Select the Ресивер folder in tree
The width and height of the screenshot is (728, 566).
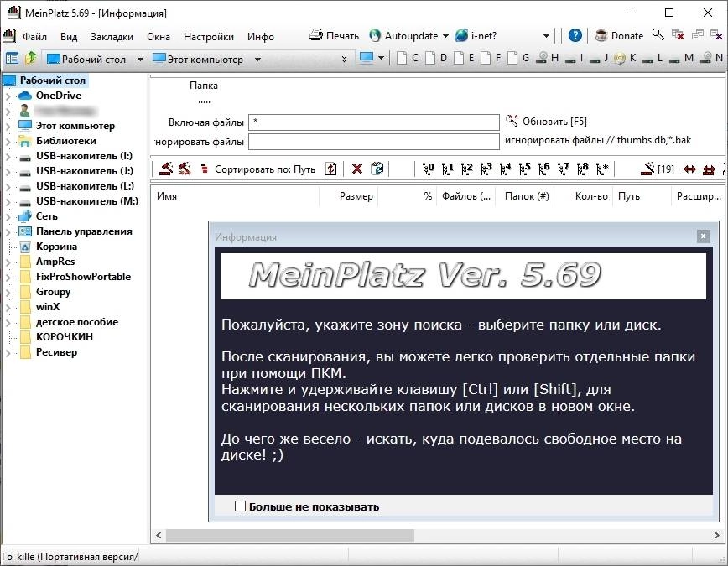click(x=57, y=352)
